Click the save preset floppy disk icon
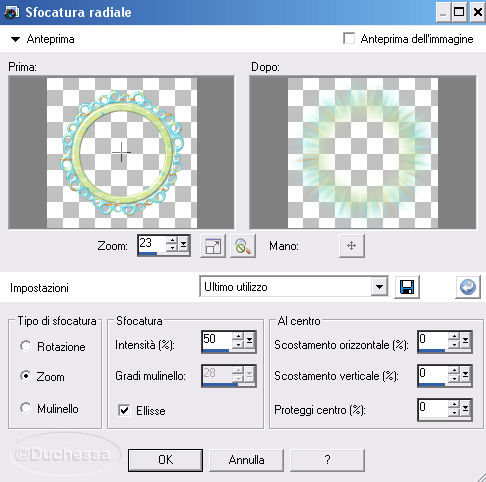Screen dimensions: 486x482 pos(407,287)
